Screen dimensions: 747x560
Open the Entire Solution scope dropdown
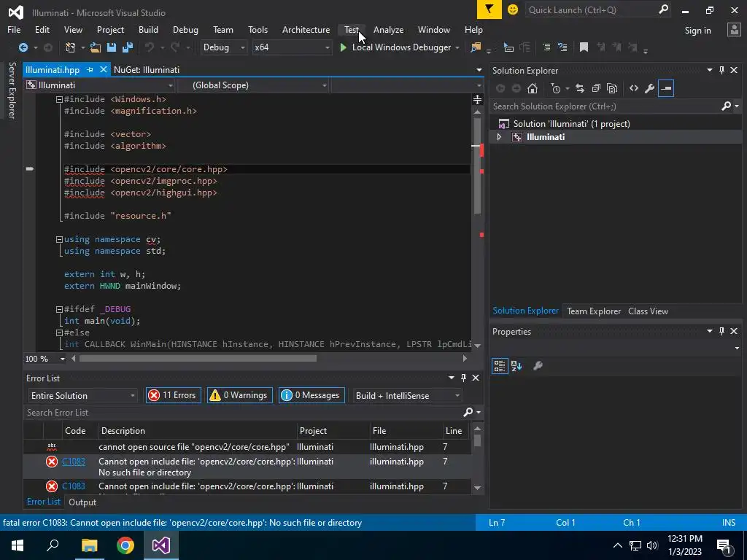tap(83, 396)
